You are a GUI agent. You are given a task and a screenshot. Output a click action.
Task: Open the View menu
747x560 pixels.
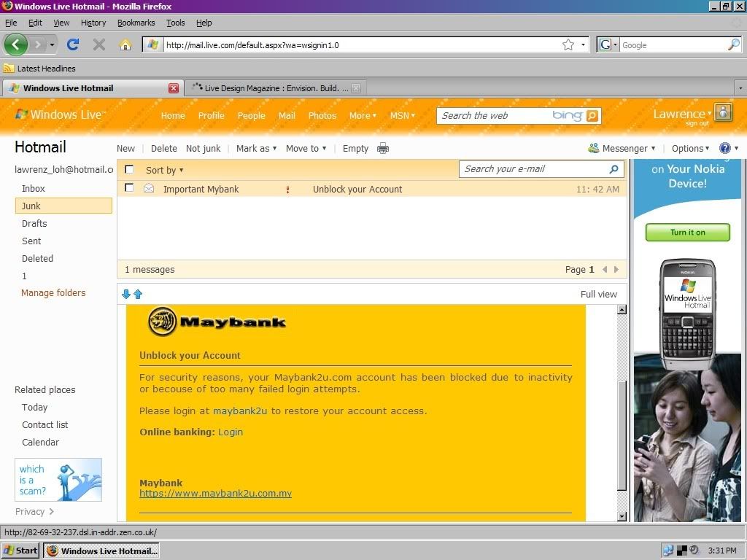coord(61,23)
